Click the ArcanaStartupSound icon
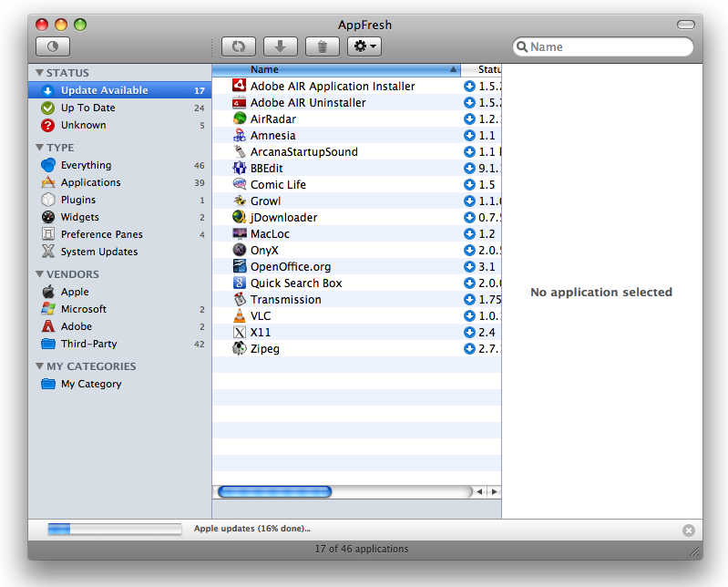The width and height of the screenshot is (728, 587). [239, 152]
